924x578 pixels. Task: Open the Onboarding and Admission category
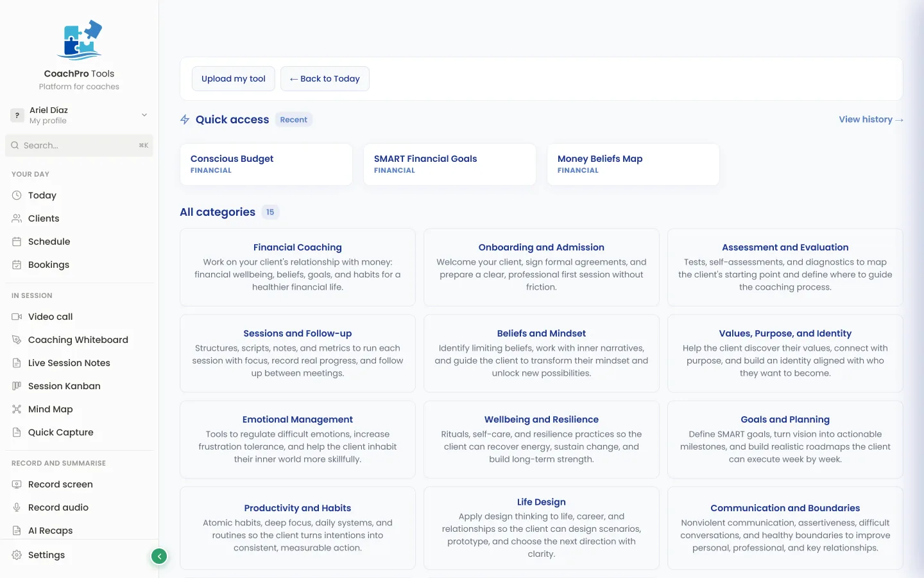coord(542,267)
